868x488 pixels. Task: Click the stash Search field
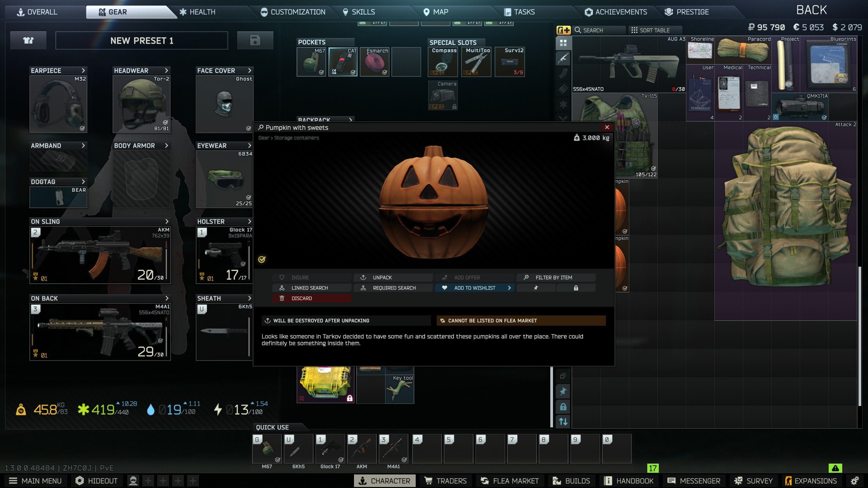click(599, 30)
